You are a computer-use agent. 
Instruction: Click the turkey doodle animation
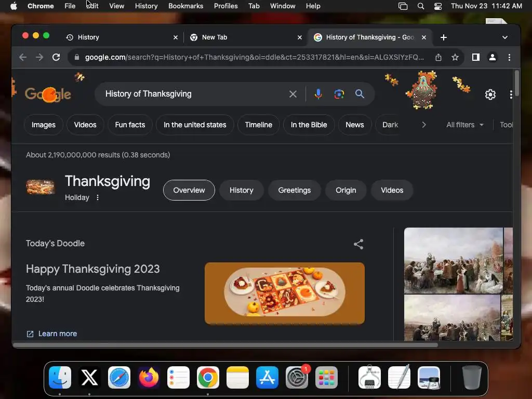(x=422, y=90)
